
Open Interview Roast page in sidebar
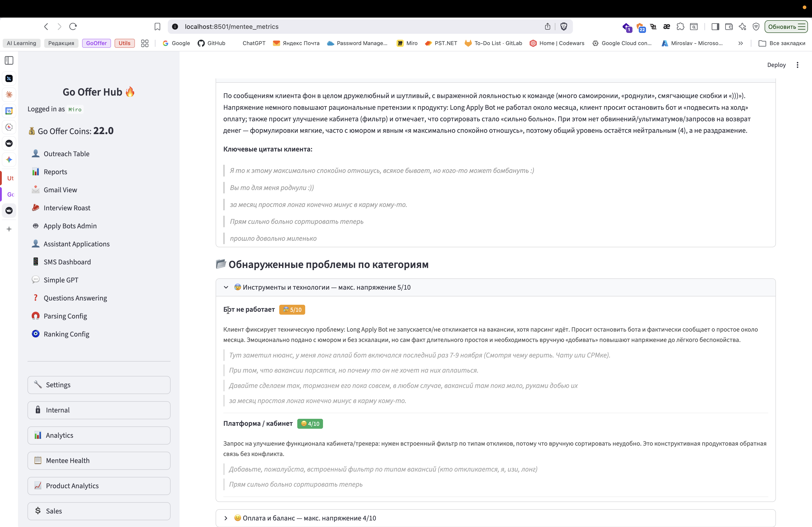click(x=67, y=208)
